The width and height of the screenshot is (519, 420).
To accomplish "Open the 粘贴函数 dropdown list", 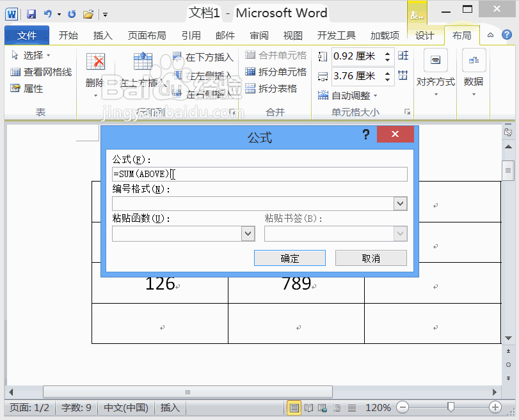I will click(x=248, y=234).
